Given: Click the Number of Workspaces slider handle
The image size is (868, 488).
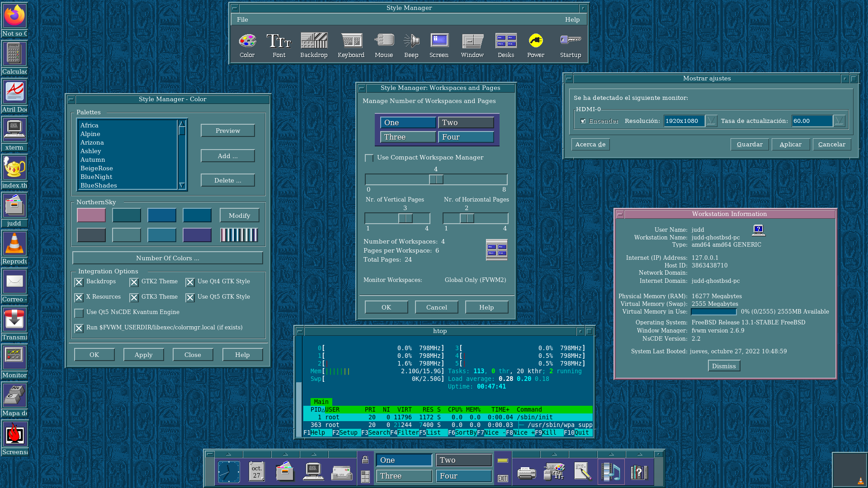Looking at the screenshot, I should 436,179.
